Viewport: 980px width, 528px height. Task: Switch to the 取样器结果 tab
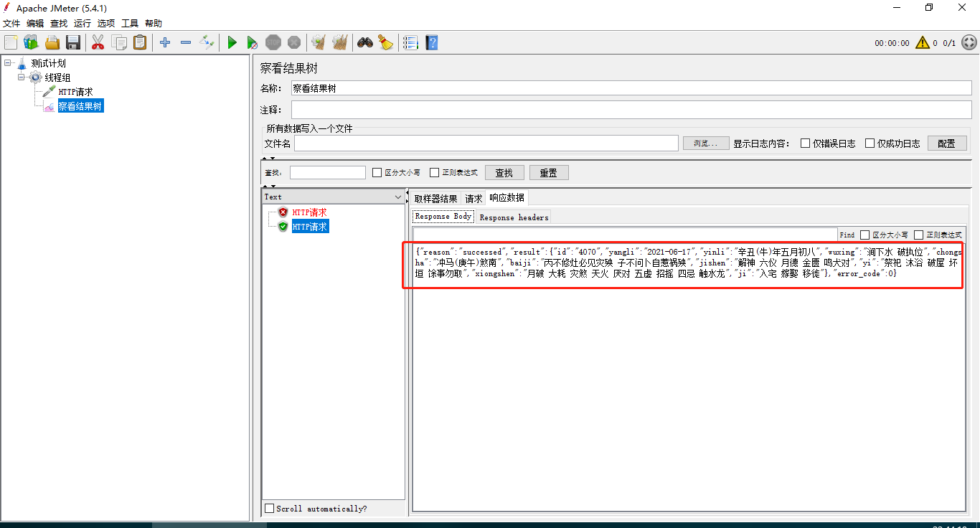pos(435,199)
